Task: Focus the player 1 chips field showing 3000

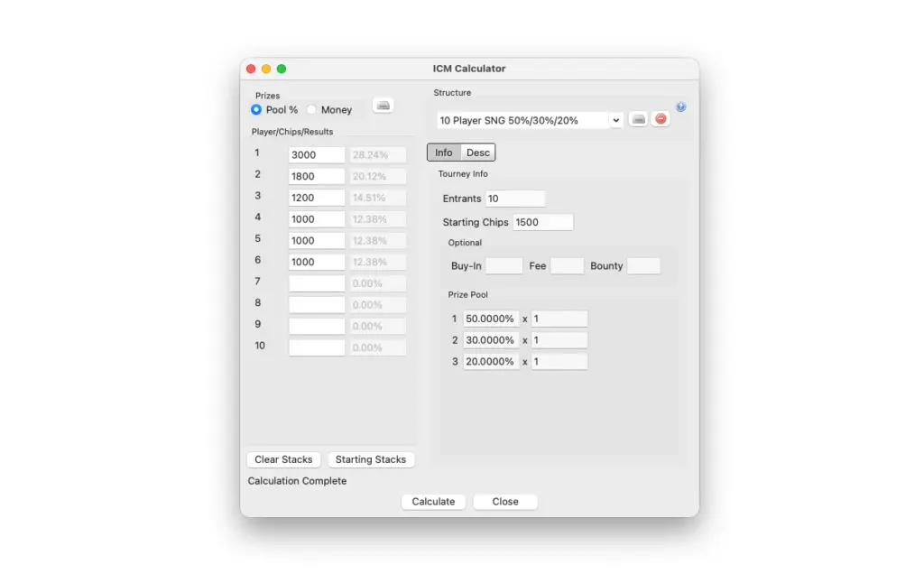Action: point(317,155)
